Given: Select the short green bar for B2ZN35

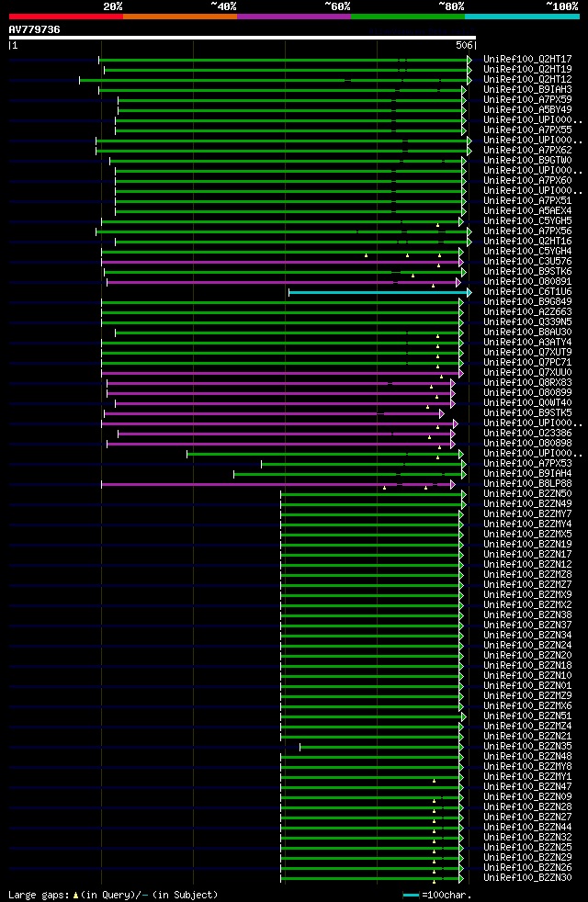Looking at the screenshot, I should pos(381,748).
